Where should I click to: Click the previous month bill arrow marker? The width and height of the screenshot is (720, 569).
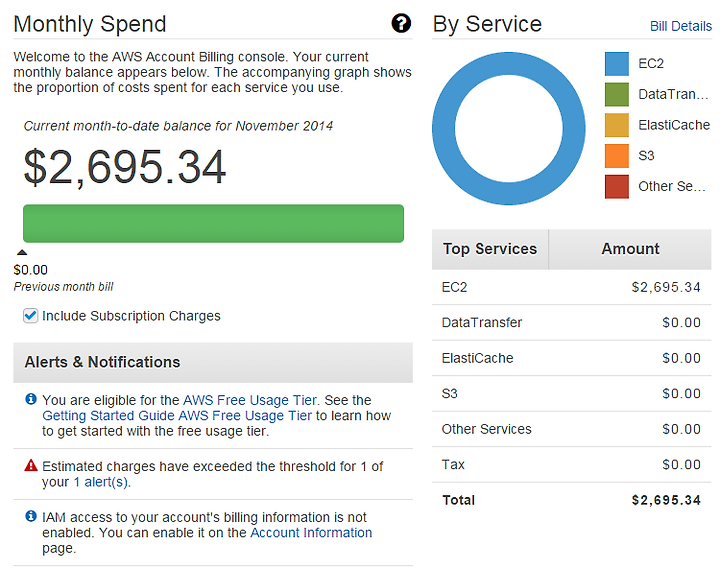pyautogui.click(x=22, y=252)
